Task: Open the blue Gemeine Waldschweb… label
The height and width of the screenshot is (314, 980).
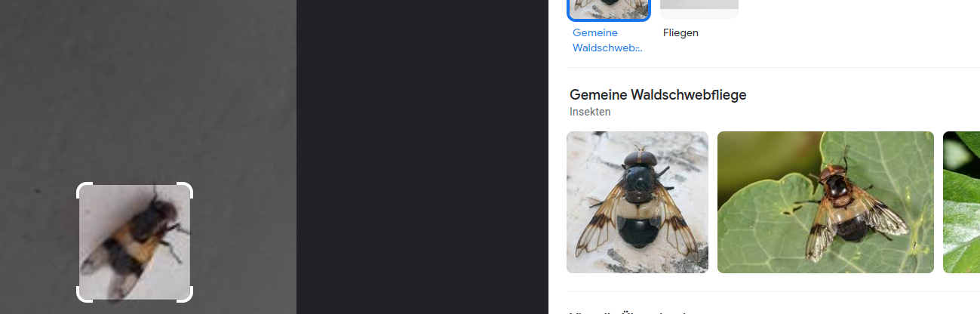Action: [x=608, y=40]
